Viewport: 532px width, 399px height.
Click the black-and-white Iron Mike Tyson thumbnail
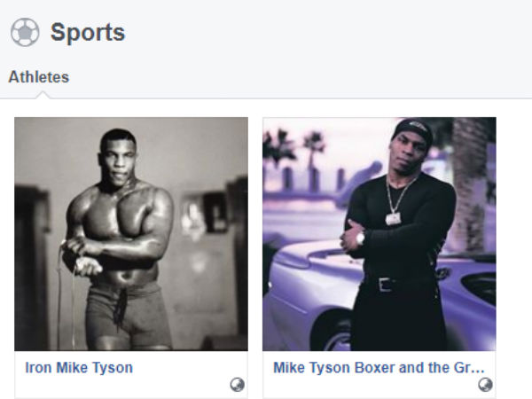(131, 233)
